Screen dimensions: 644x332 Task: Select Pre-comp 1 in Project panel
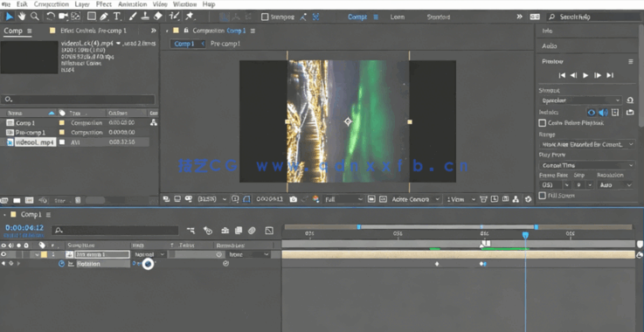[x=31, y=132]
